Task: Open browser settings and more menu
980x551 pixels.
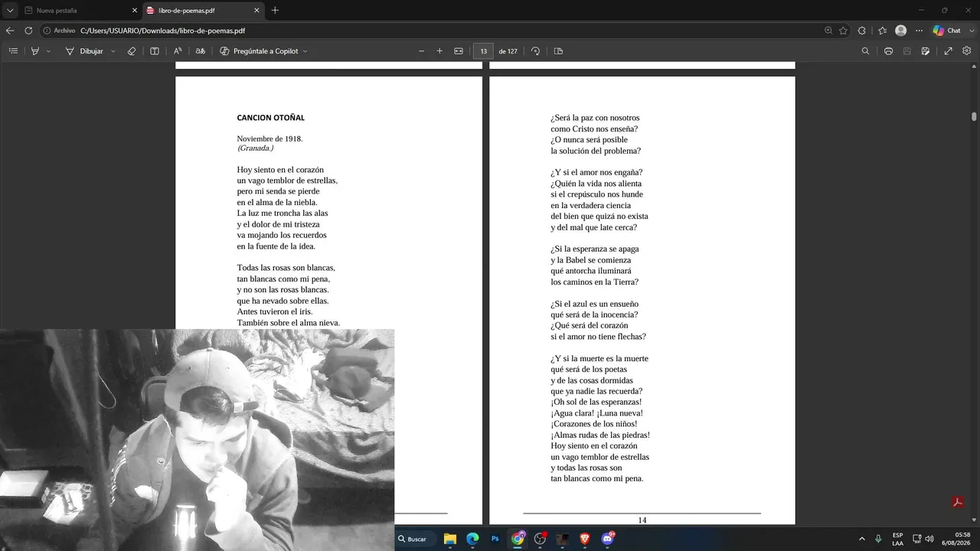Action: tap(920, 31)
